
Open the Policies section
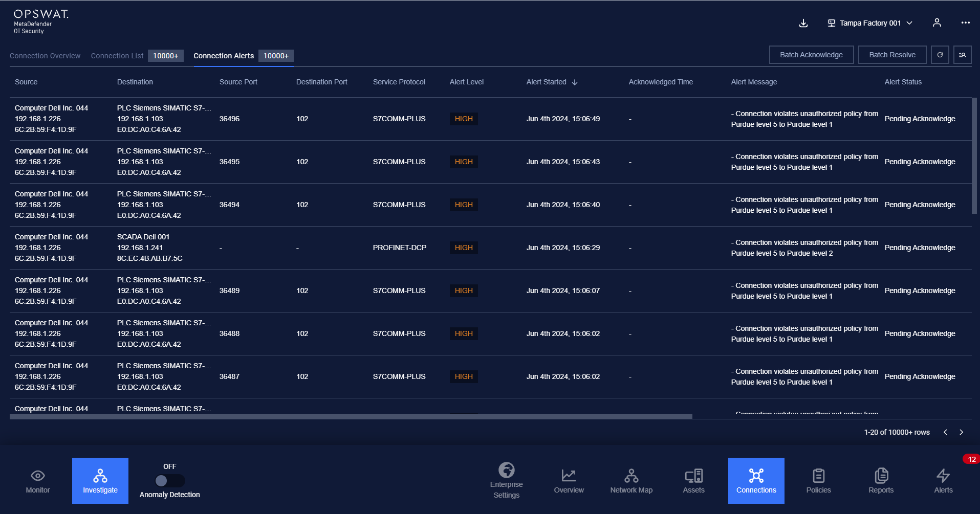[819, 481]
